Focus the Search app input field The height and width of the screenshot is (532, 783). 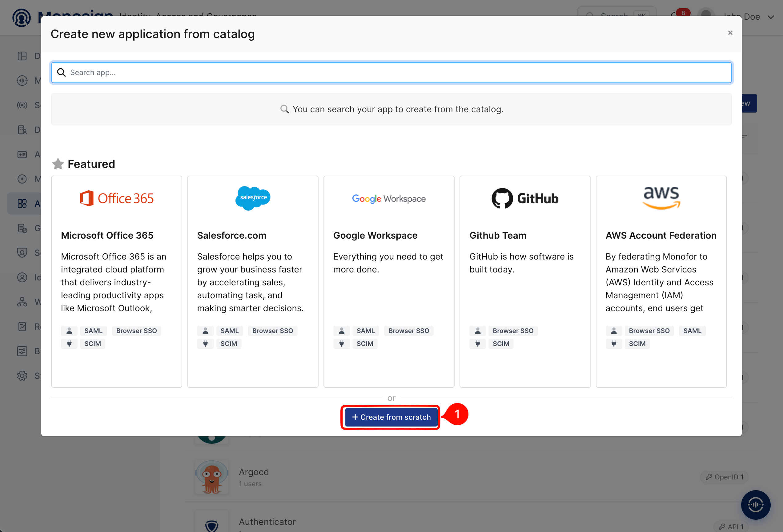point(391,72)
